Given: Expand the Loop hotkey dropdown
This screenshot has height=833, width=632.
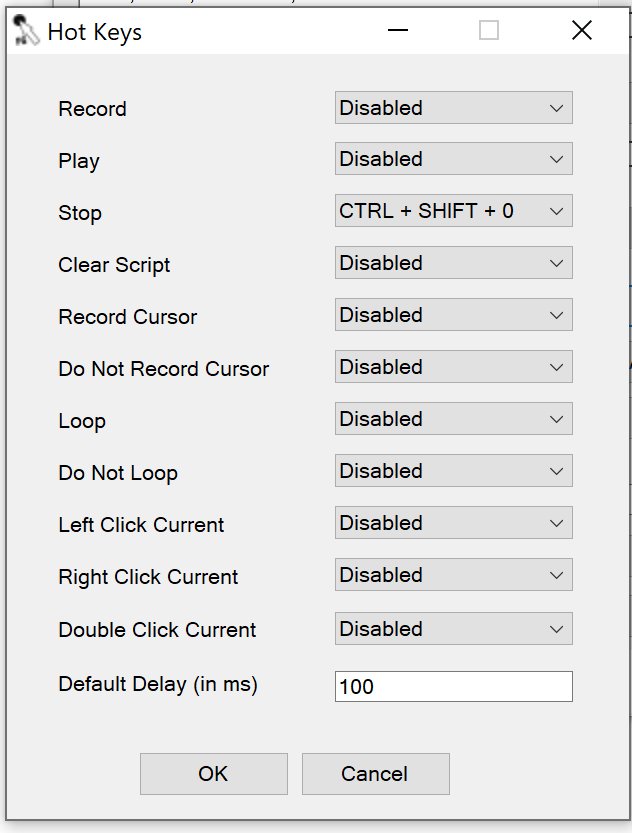Looking at the screenshot, I should 453,419.
